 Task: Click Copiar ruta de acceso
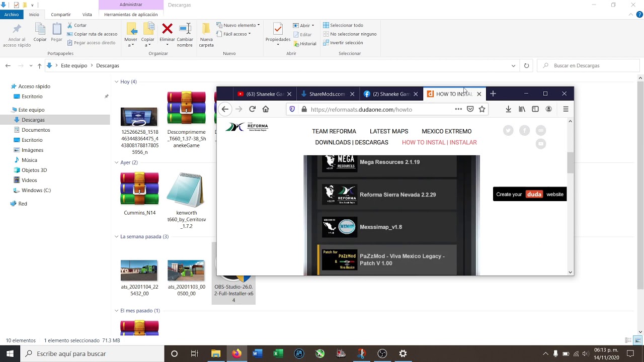[92, 34]
